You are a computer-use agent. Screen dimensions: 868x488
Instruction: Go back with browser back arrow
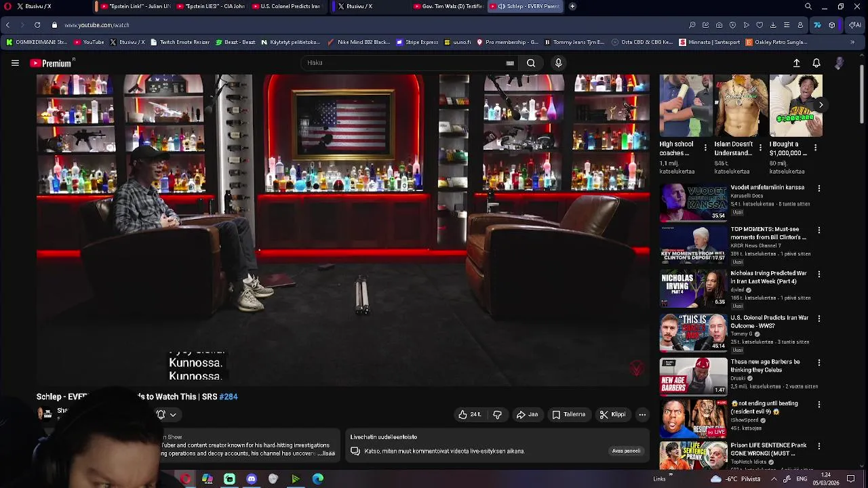[x=7, y=25]
